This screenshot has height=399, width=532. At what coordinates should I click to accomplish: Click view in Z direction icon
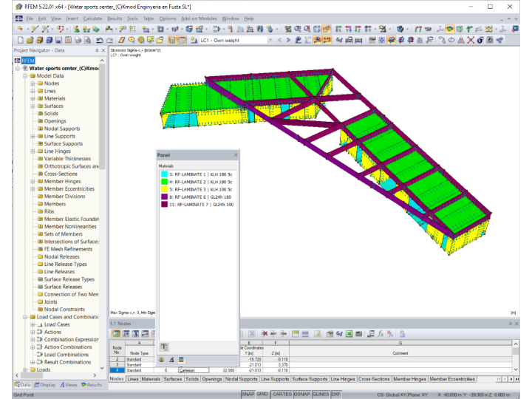(x=358, y=29)
